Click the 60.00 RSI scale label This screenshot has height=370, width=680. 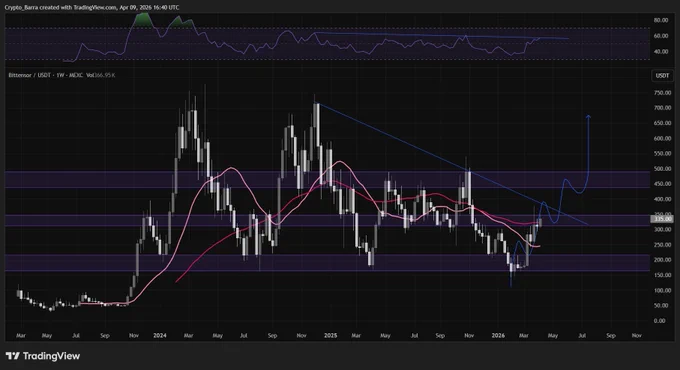(x=660, y=36)
